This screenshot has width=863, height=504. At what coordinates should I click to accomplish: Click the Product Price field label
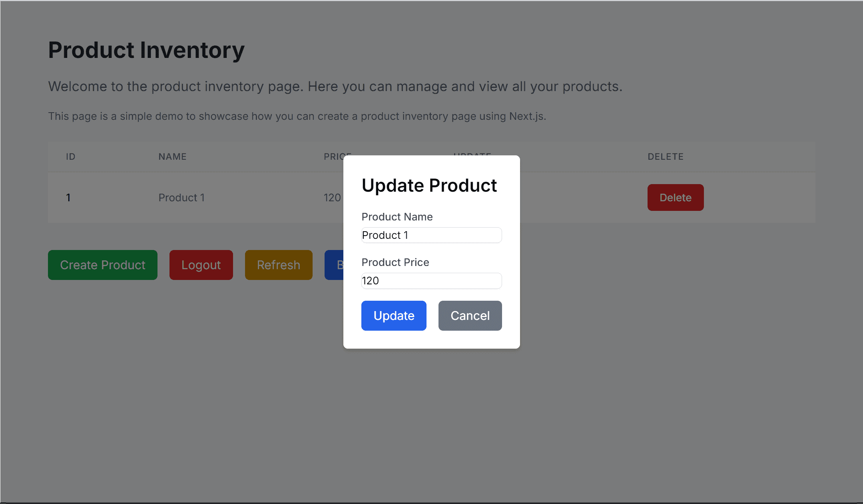pos(395,262)
